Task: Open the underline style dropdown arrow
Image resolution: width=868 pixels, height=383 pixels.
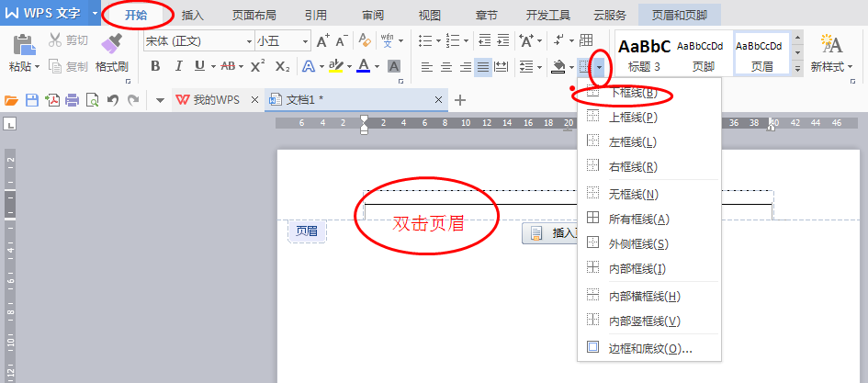Action: pyautogui.click(x=212, y=66)
